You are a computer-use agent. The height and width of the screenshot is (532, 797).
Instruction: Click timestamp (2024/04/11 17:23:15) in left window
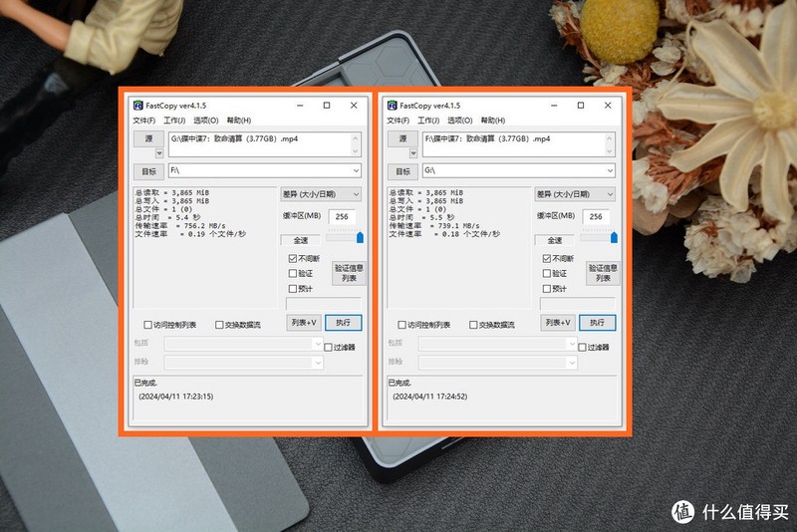[x=176, y=397]
